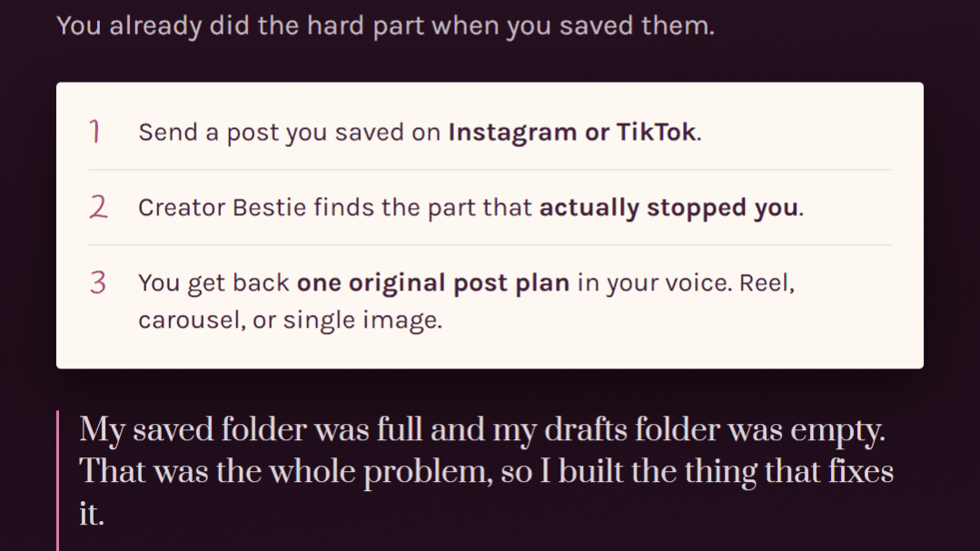Click 'in your voice. Reel,' text

pos(687,283)
